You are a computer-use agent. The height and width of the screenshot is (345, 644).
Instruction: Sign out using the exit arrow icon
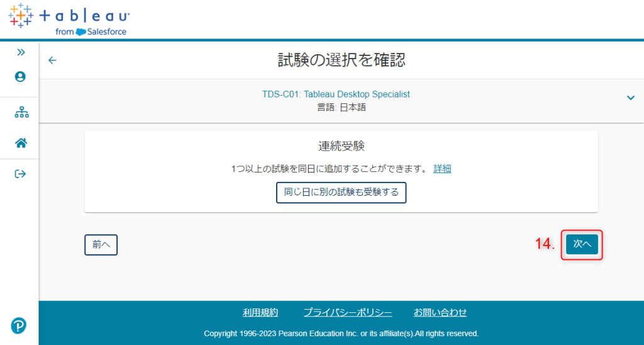click(x=20, y=174)
